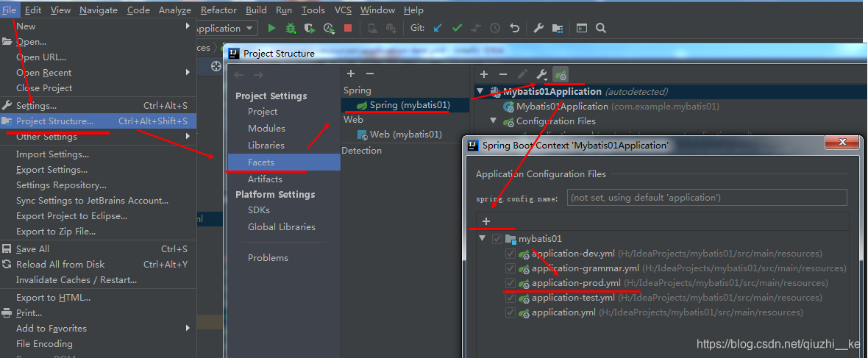Expand the New submenu in File menu

(188, 26)
